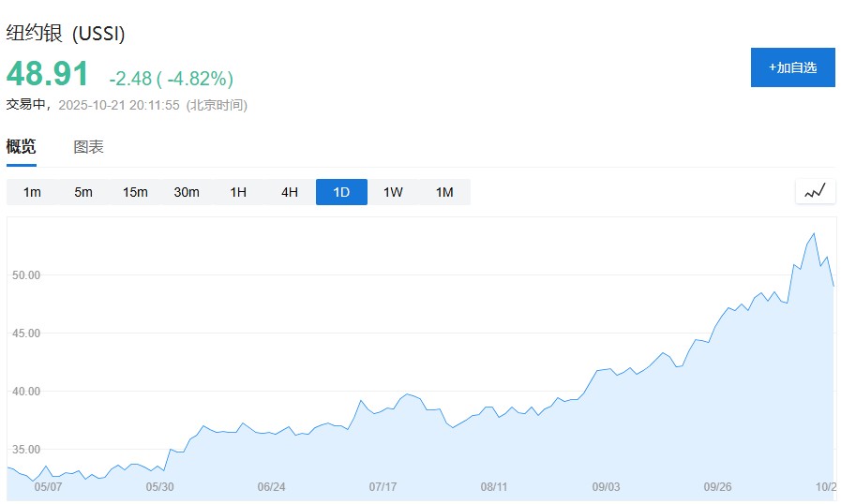
Task: Pick the 4H chart period
Action: tap(290, 192)
